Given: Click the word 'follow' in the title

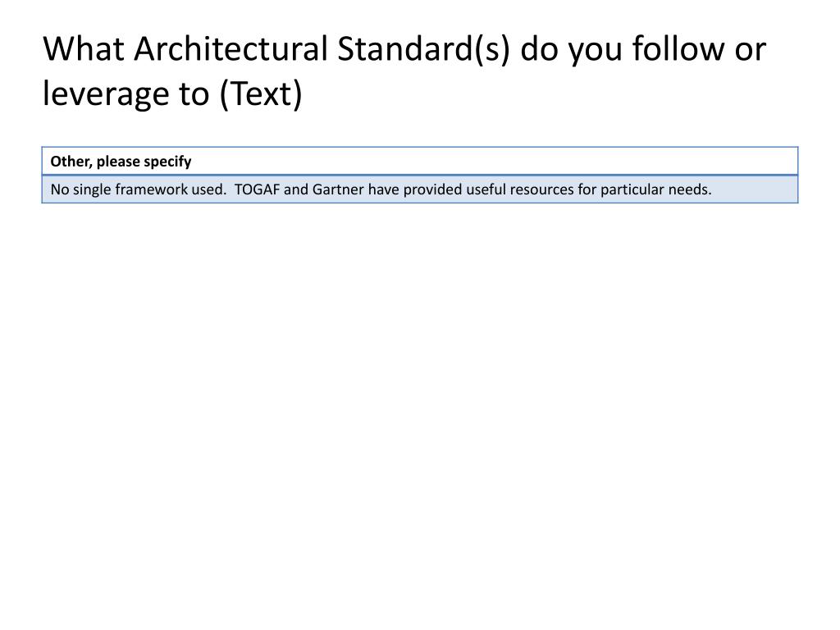Looking at the screenshot, I should coord(678,48).
